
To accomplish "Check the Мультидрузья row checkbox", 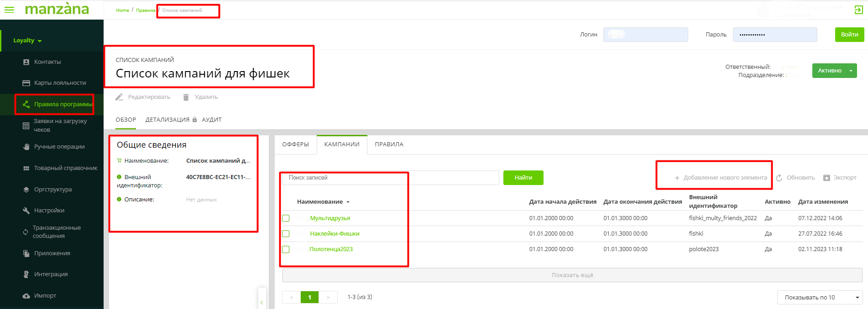I will (x=286, y=218).
